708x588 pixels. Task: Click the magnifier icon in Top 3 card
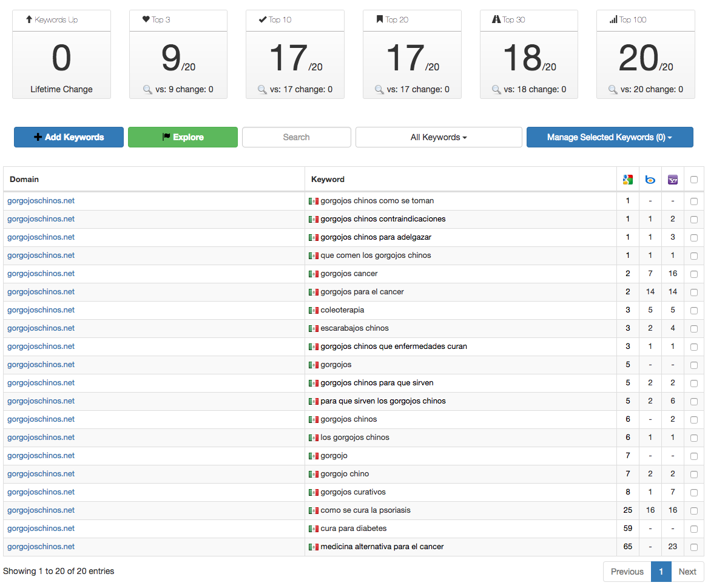[x=147, y=89]
